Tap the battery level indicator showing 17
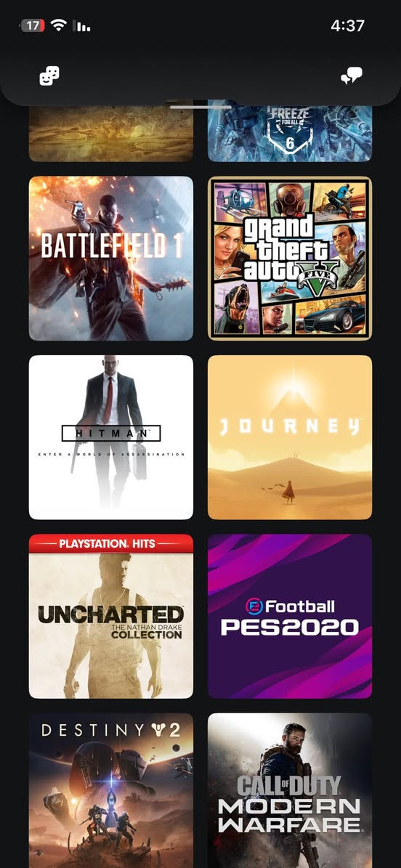Screen dimensions: 401x868 pyautogui.click(x=33, y=25)
